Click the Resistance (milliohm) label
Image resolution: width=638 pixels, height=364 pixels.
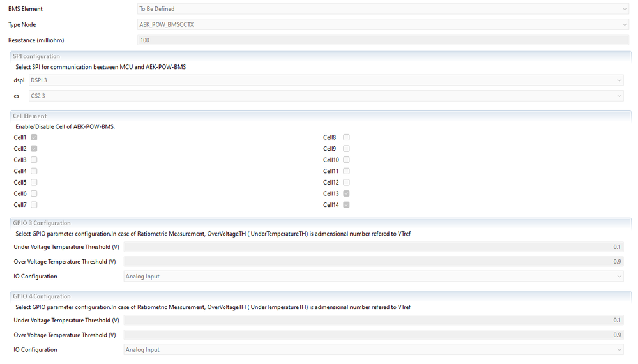click(x=36, y=40)
